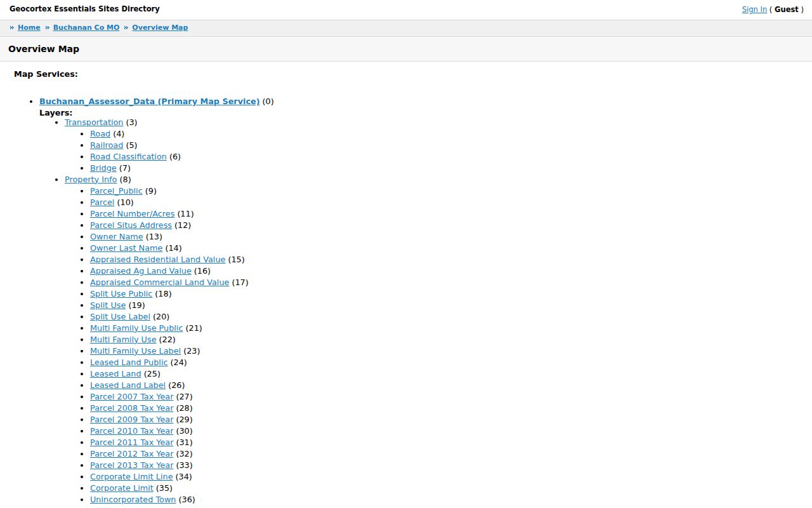This screenshot has height=508, width=812.
Task: Open the Sign In link
Action: click(x=754, y=10)
